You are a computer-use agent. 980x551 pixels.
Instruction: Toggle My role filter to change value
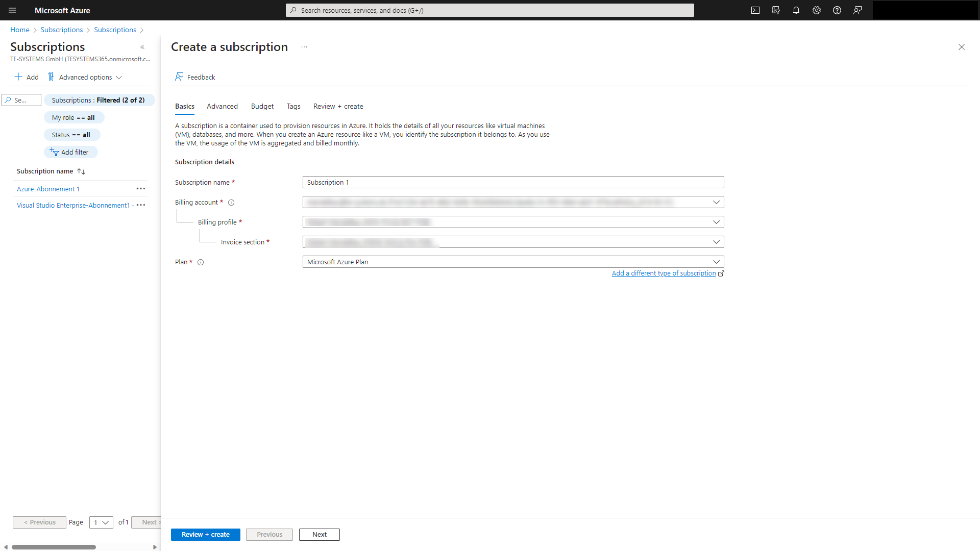[72, 117]
